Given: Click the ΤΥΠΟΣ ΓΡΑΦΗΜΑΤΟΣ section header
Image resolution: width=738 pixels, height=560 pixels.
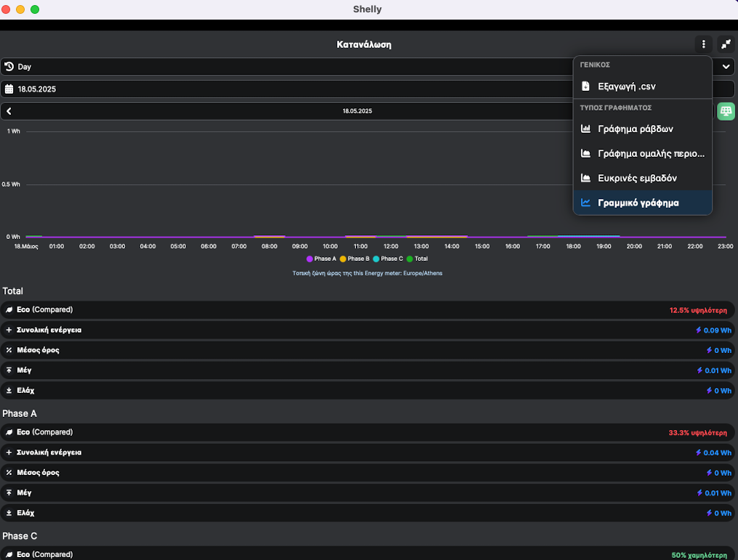Looking at the screenshot, I should tap(616, 107).
